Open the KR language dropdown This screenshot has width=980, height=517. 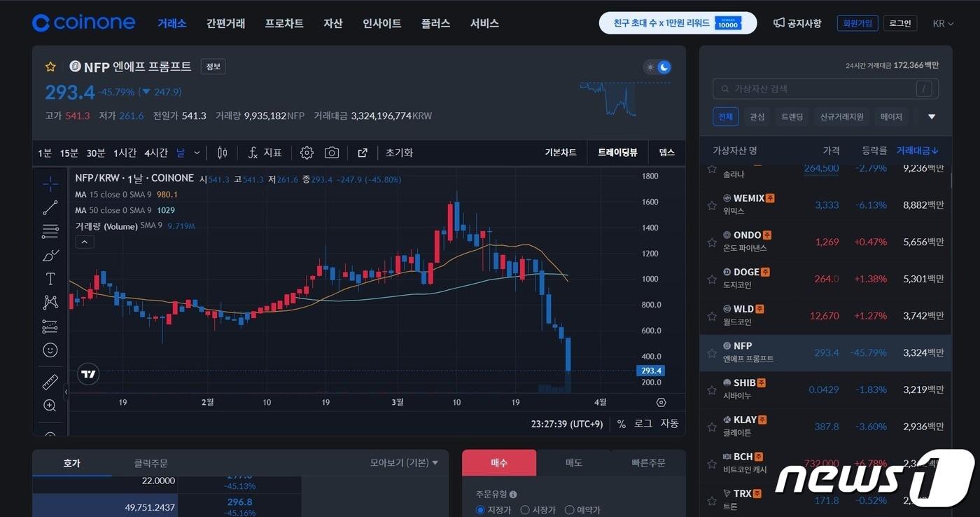(943, 24)
